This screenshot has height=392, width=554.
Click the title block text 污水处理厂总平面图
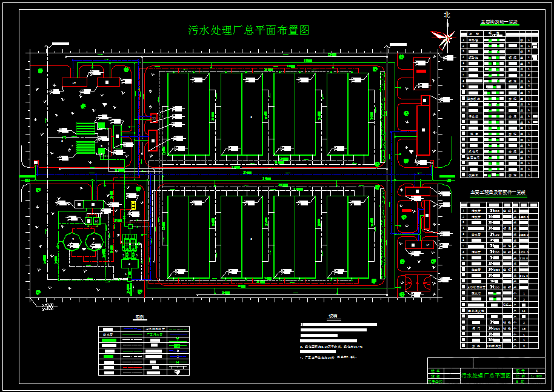[486, 376]
